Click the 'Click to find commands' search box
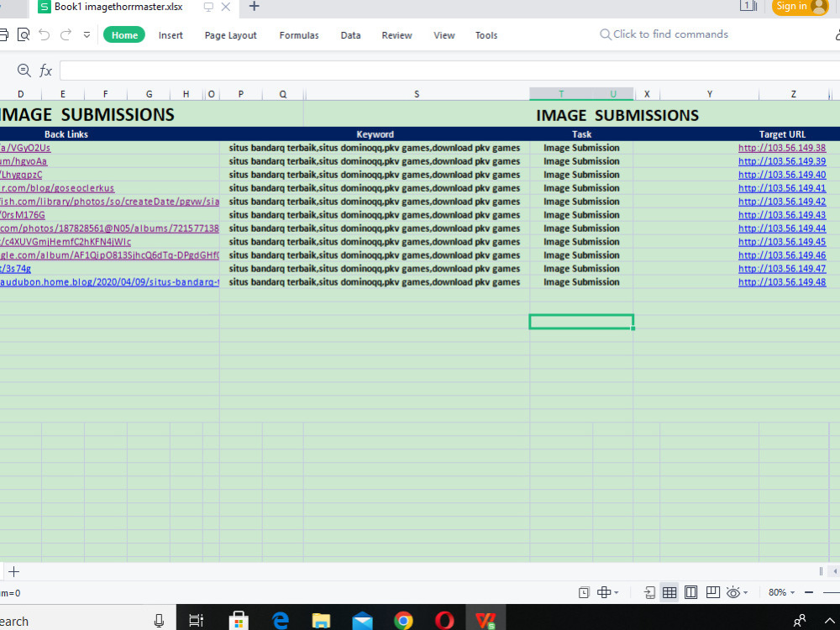 click(x=664, y=34)
